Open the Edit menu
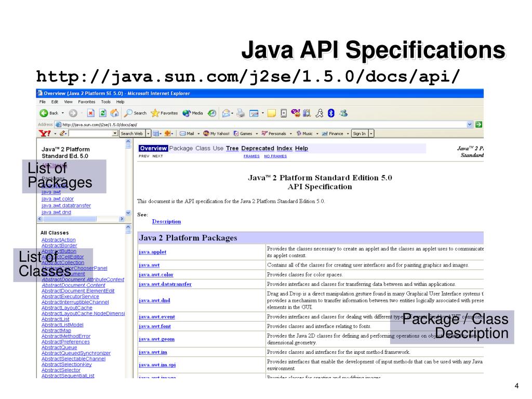The width and height of the screenshot is (532, 399). [x=55, y=102]
